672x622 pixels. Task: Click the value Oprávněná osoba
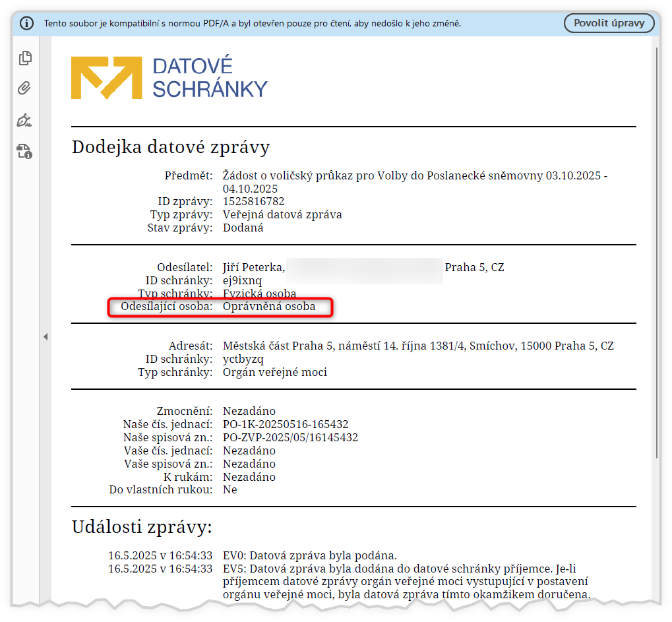268,307
